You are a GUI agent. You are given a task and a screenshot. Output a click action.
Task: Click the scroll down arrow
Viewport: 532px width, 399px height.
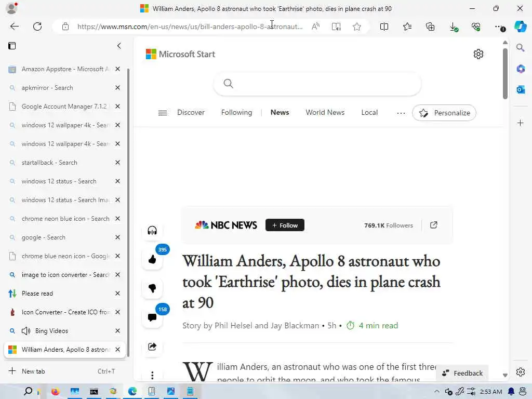click(x=505, y=375)
